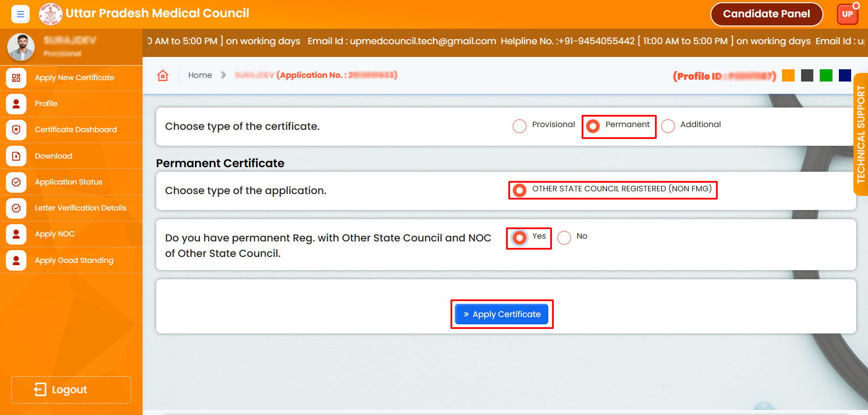The width and height of the screenshot is (868, 415).
Task: Select the Additional certificate radio option
Action: click(668, 126)
